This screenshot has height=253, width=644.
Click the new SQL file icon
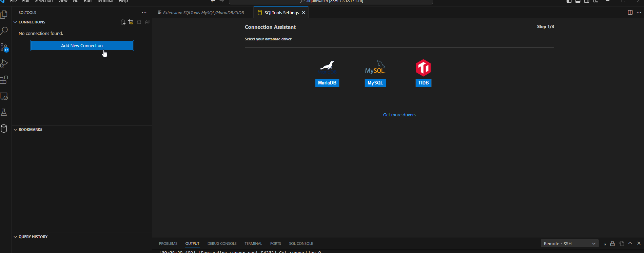point(131,22)
